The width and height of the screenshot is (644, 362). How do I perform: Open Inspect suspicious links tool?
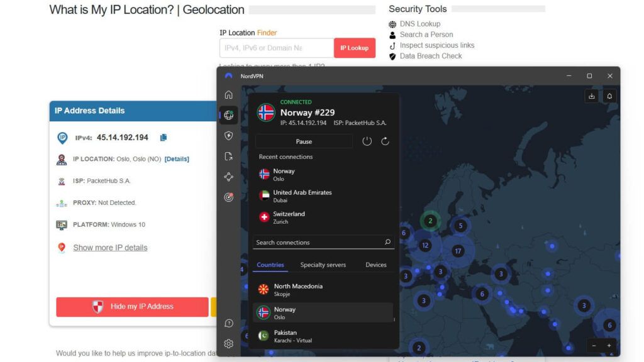point(437,45)
